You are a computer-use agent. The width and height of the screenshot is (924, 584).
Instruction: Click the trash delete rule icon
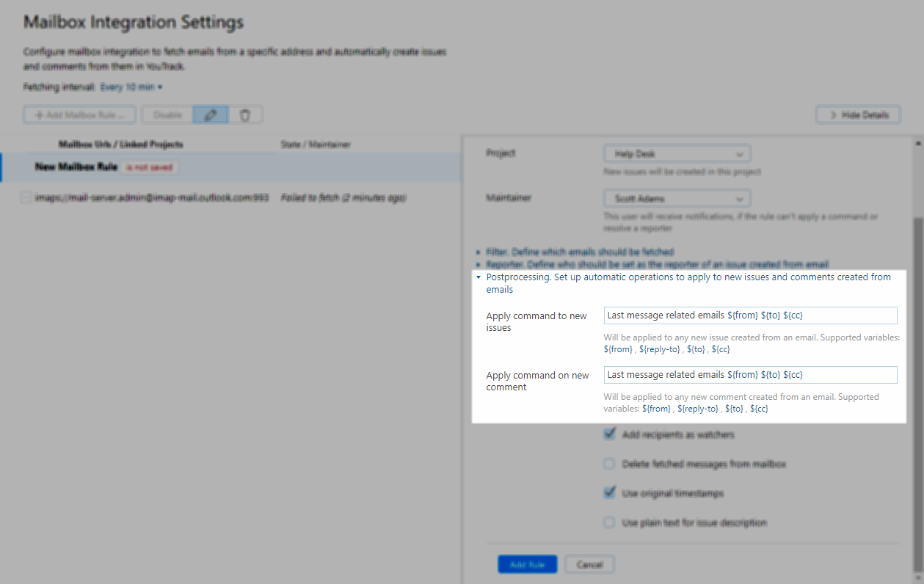[246, 114]
